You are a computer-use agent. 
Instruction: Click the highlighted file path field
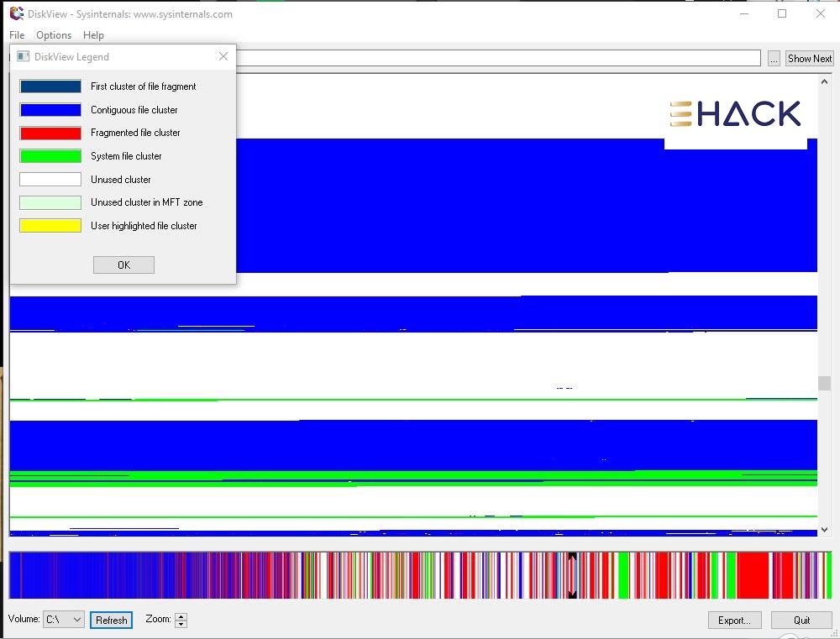[x=498, y=58]
